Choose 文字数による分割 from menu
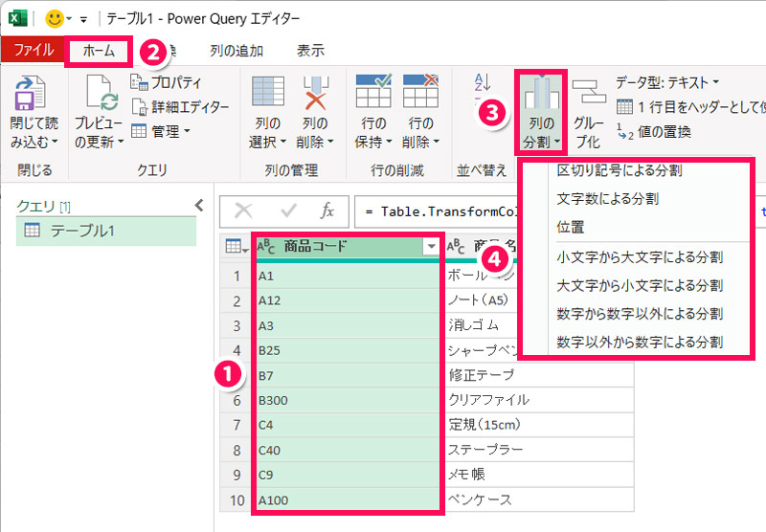This screenshot has height=532, width=766. [x=608, y=199]
